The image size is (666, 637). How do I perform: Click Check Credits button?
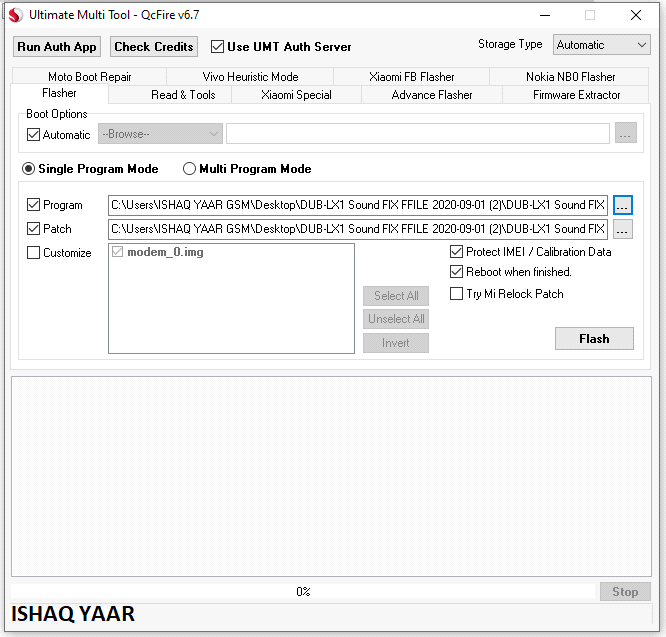pos(154,47)
